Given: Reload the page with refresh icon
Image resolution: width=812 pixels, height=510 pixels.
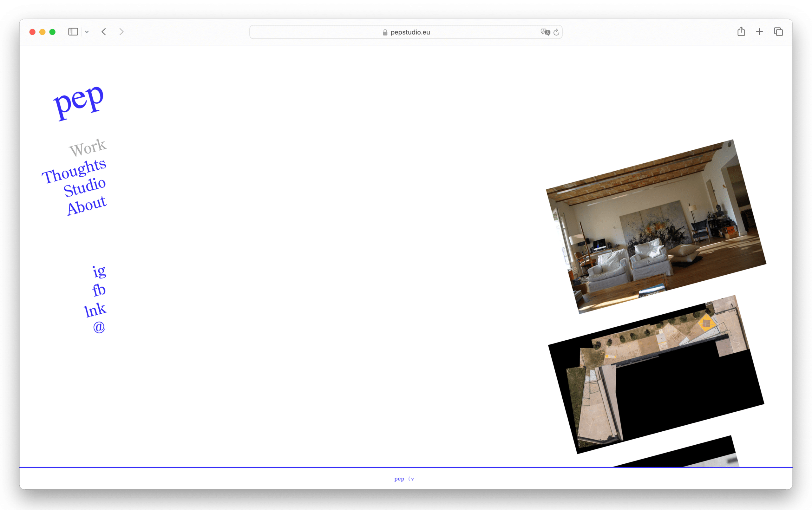Looking at the screenshot, I should point(556,32).
